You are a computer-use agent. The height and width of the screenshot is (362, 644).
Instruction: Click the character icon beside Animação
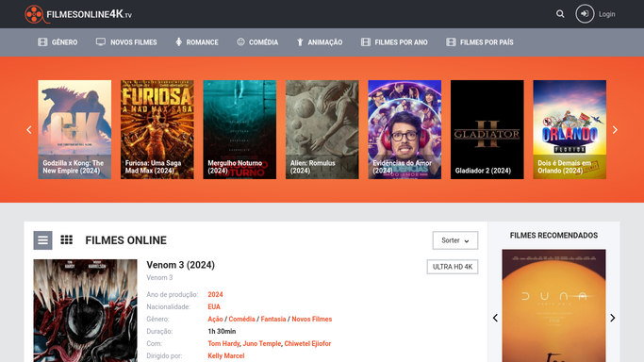coord(300,41)
